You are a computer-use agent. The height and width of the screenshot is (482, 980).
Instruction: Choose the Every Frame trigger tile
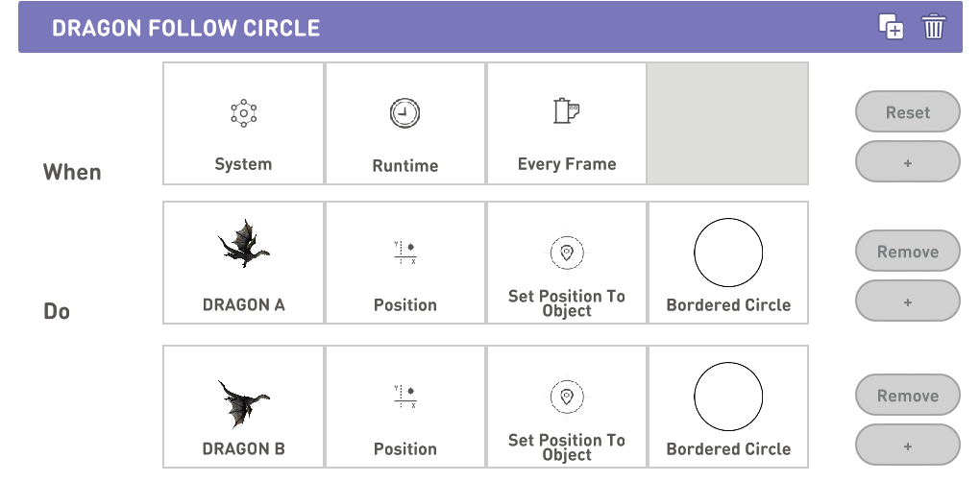tap(566, 123)
